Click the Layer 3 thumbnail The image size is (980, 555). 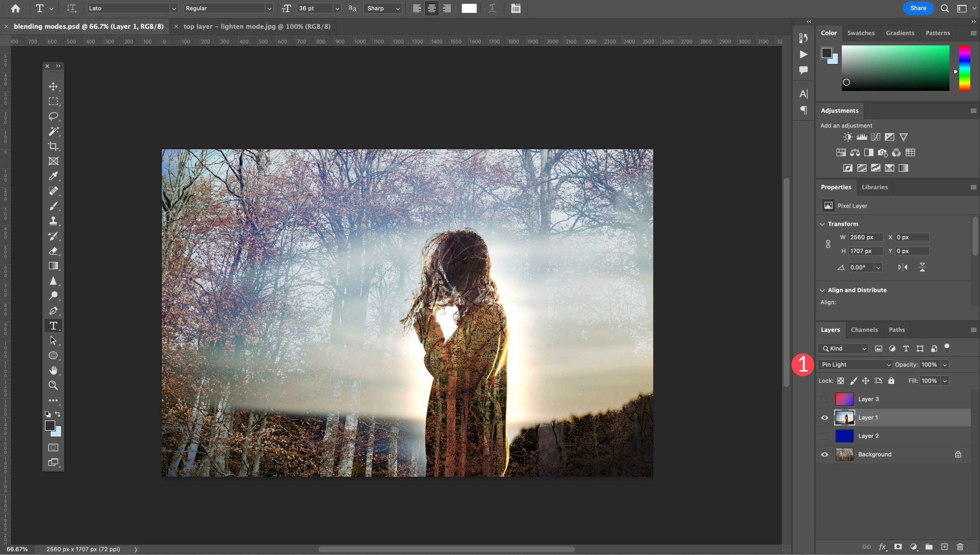(844, 399)
